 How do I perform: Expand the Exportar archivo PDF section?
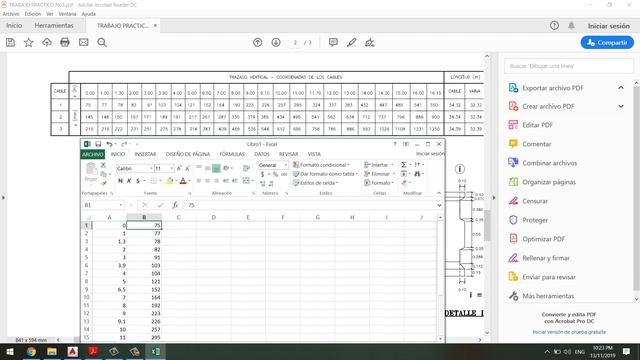tap(621, 88)
